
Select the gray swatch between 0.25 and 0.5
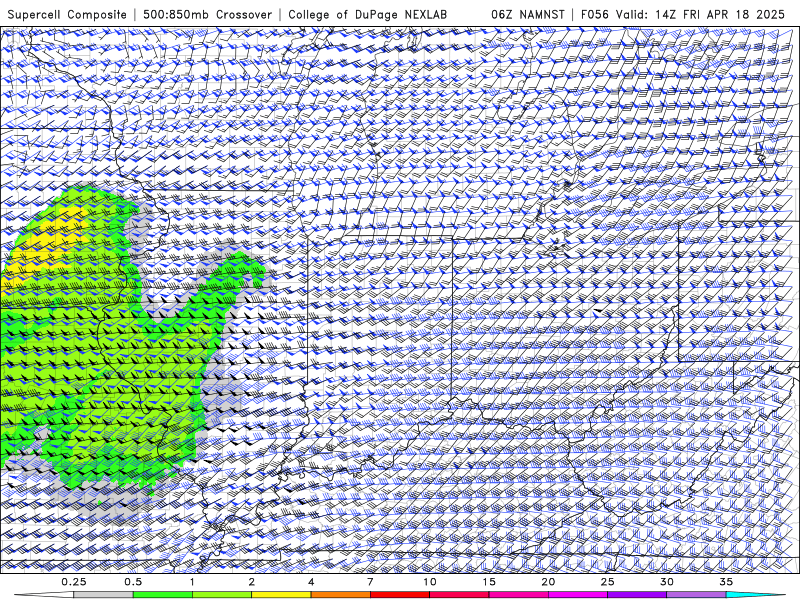tap(104, 595)
